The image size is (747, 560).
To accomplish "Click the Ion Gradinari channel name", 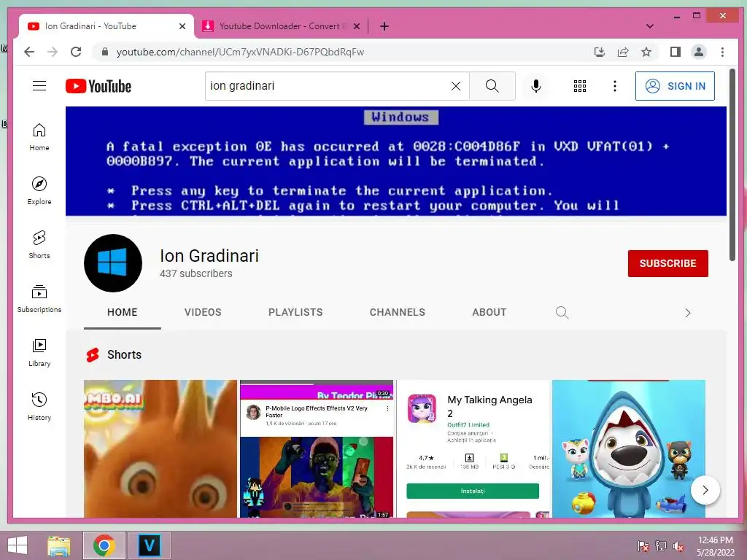I will tap(209, 256).
